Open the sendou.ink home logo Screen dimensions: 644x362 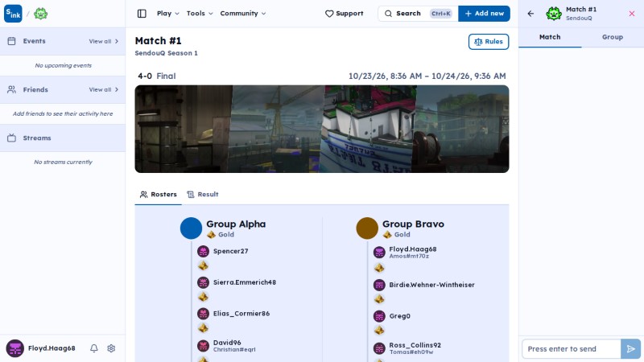point(13,14)
